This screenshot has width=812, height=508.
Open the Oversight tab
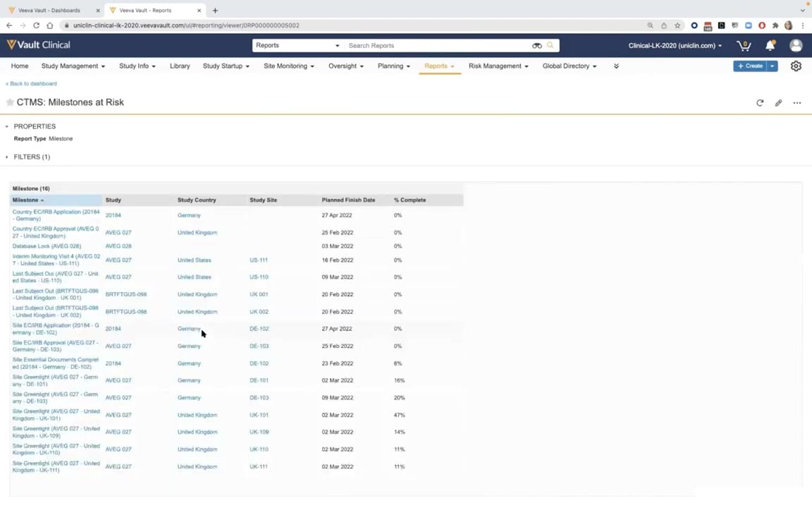(346, 66)
